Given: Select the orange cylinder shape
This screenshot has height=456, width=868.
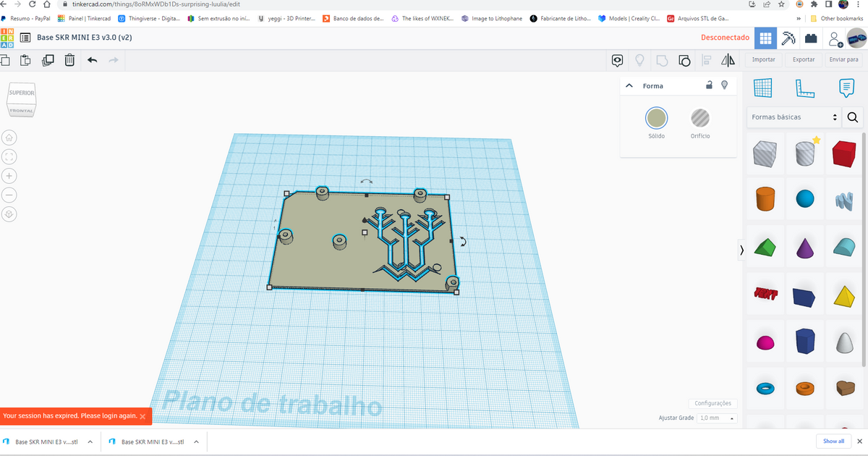Looking at the screenshot, I should (x=765, y=199).
